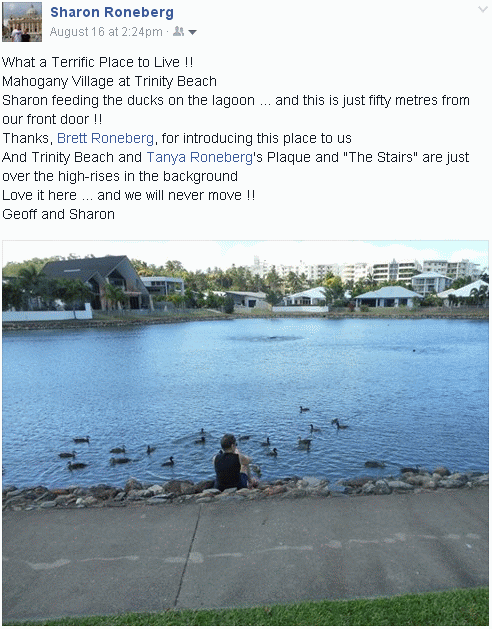Open Sharon Roneberg's profile picture thumbnail

(22, 22)
